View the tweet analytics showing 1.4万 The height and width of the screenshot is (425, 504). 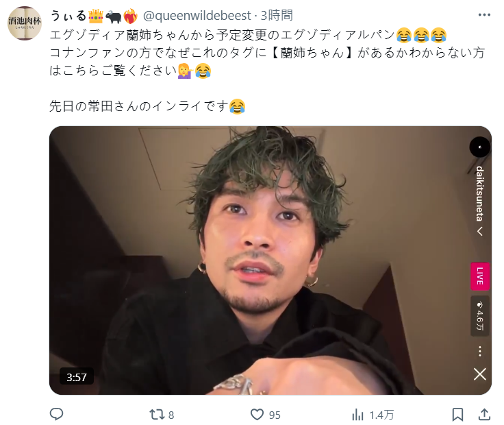point(373,415)
